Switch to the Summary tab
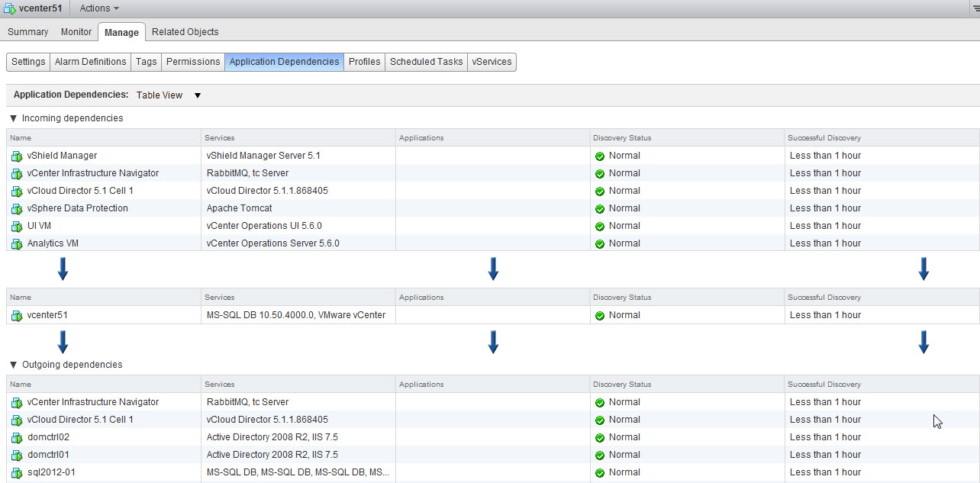The width and height of the screenshot is (980, 483). (28, 32)
